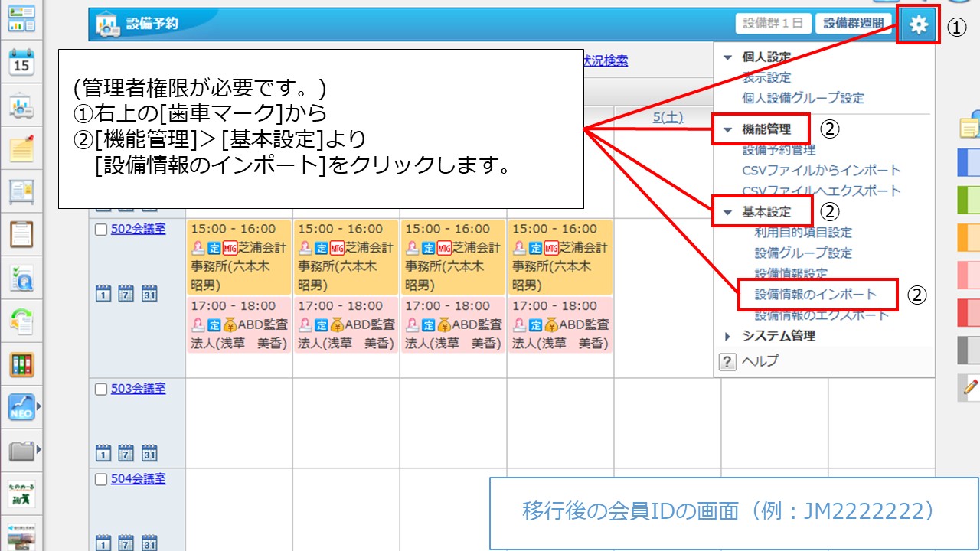This screenshot has height=551, width=980.
Task: Click the 1-day view icon for 504会議室
Action: click(x=103, y=543)
